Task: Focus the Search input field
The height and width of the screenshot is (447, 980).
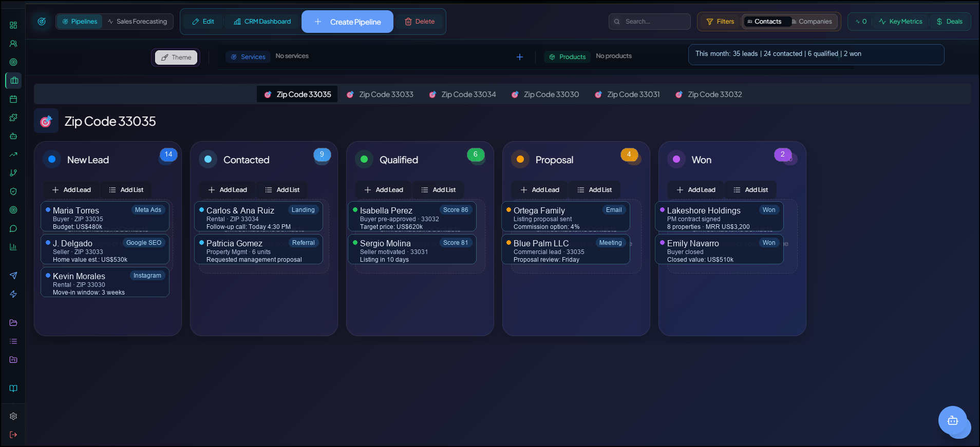Action: pyautogui.click(x=650, y=22)
